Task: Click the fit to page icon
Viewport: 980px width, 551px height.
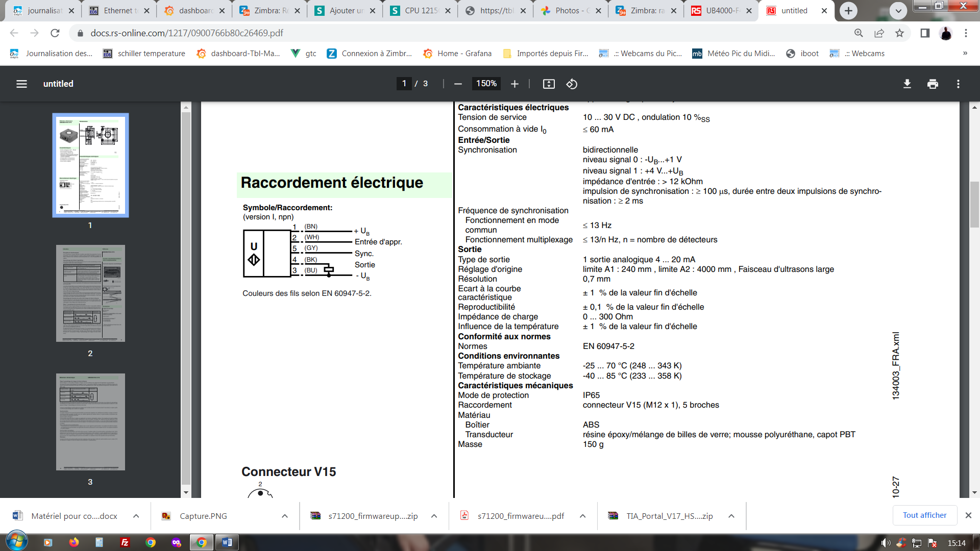Action: (x=549, y=84)
